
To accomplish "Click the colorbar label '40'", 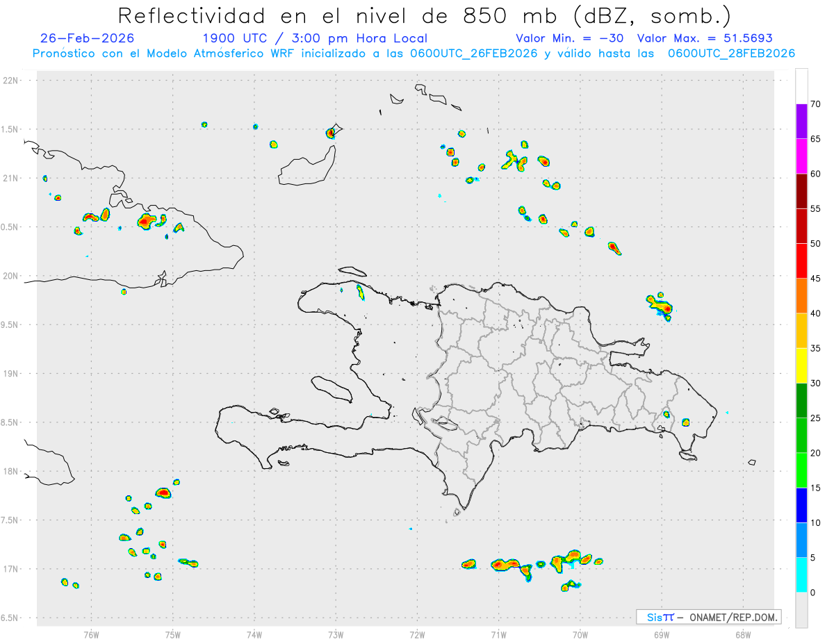I will pyautogui.click(x=815, y=313).
